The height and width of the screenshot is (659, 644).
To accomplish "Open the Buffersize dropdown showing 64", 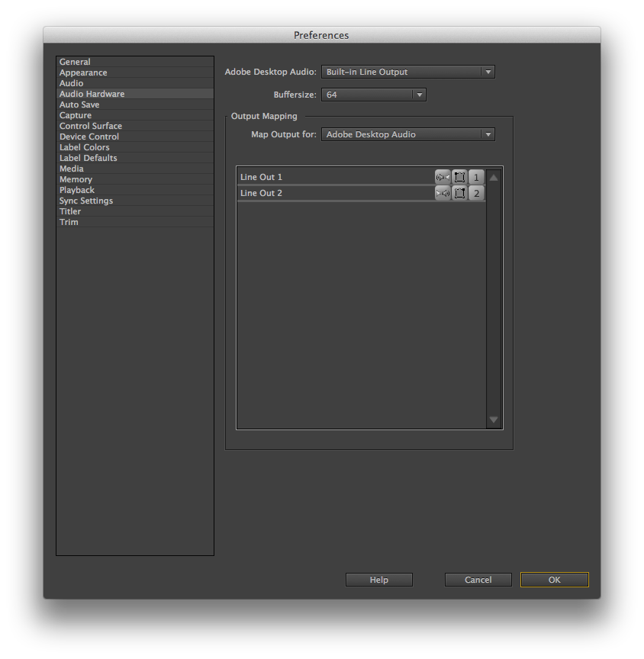I will [x=374, y=95].
